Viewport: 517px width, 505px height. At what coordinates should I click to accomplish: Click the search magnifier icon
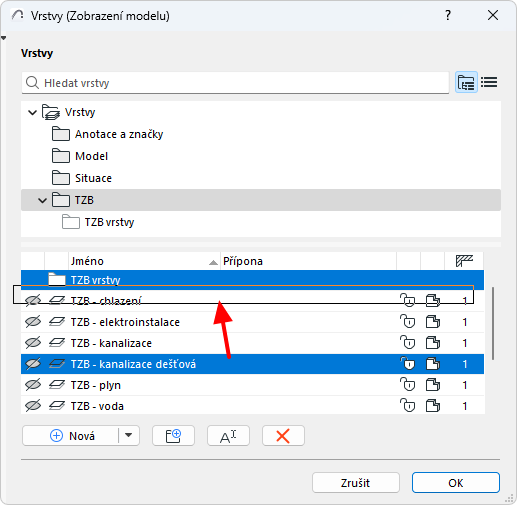tap(32, 83)
